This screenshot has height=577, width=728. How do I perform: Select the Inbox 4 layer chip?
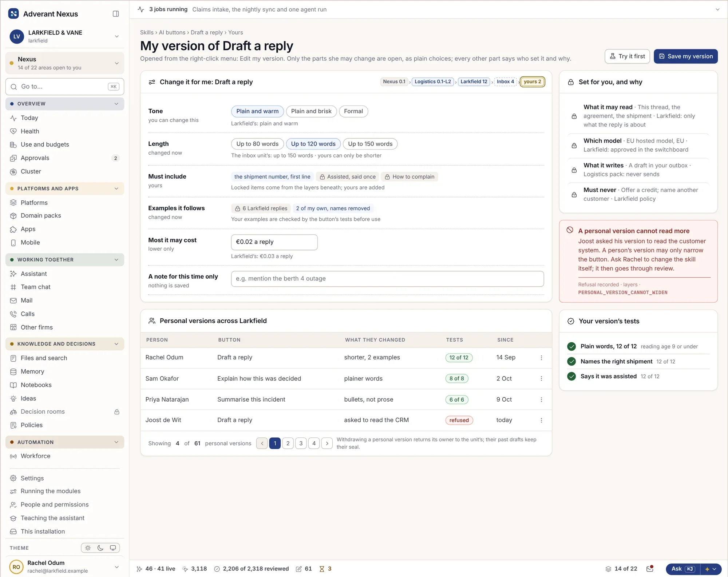coord(505,81)
